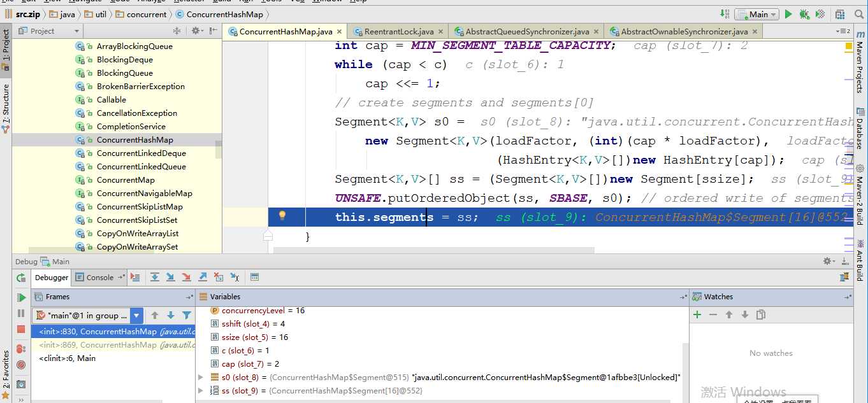The image size is (868, 403).
Task: Collapse the code block fold marker
Action: [268, 236]
